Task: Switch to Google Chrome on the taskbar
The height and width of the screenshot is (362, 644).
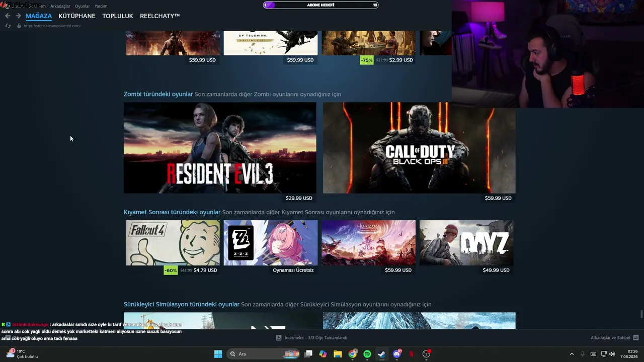Action: (353, 354)
